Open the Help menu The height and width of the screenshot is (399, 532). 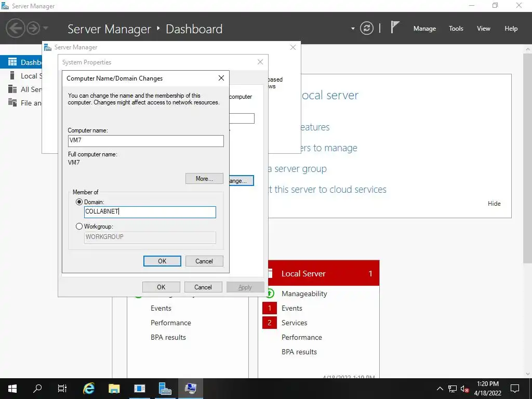coord(511,29)
